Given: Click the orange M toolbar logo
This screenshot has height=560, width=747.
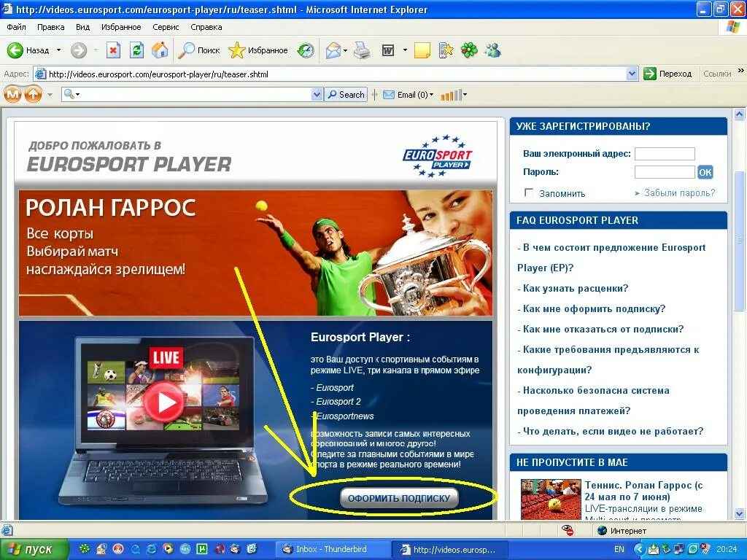Looking at the screenshot, I should coord(13,94).
